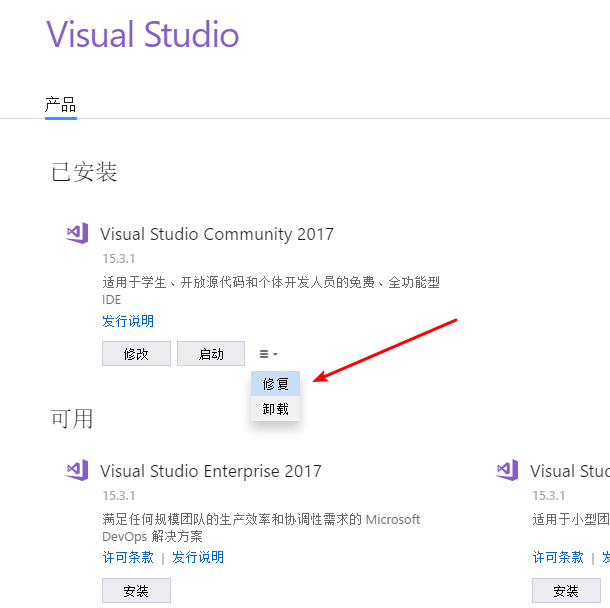The image size is (610, 608).
Task: Open 发行说明 link under Enterprise 2017
Action: 198,557
